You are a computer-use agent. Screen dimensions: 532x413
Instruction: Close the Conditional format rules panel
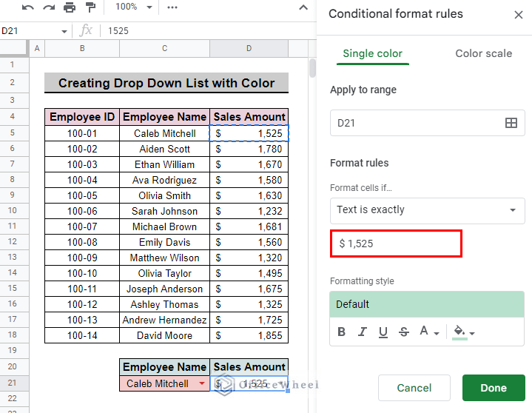[x=518, y=15]
